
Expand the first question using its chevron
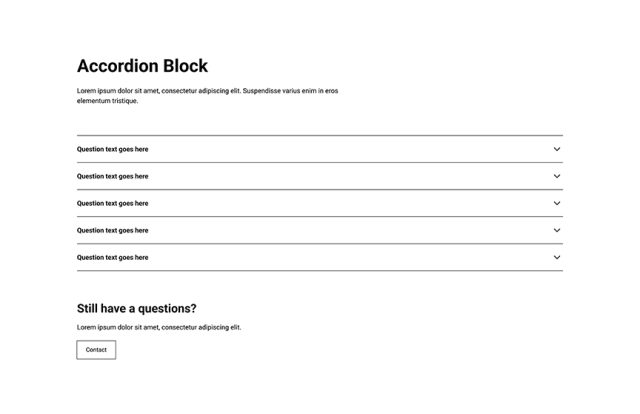pyautogui.click(x=557, y=149)
